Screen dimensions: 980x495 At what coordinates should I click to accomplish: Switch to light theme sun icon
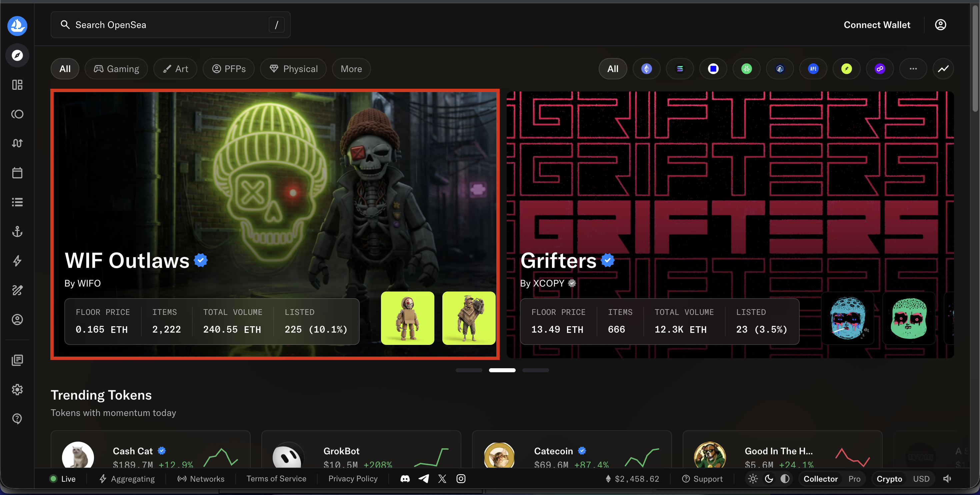click(x=753, y=479)
